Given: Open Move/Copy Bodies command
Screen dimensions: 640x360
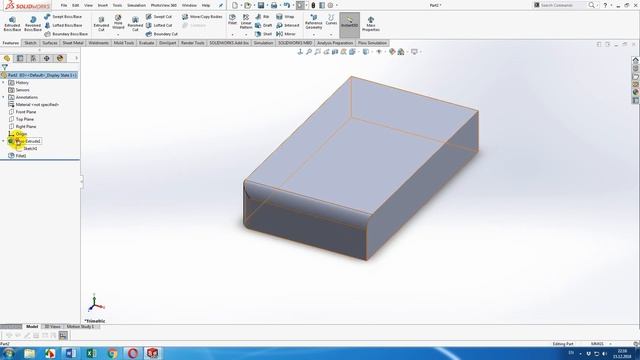Looking at the screenshot, I should click(202, 17).
